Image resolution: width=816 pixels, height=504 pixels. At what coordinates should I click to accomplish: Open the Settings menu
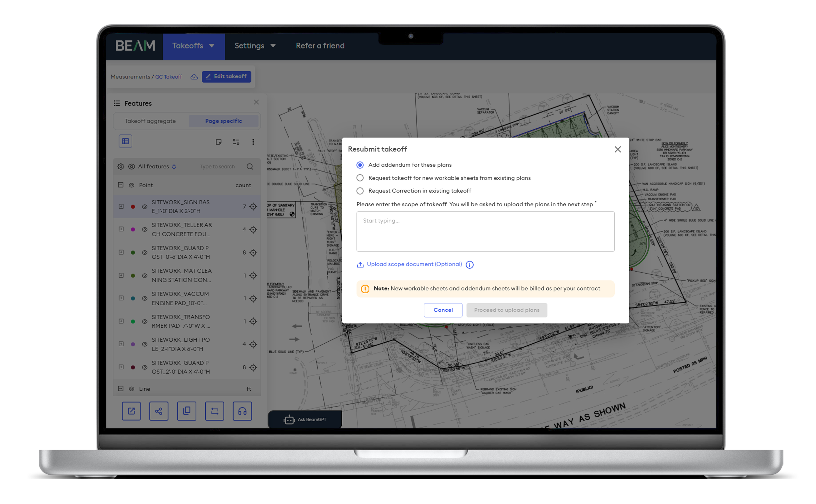pyautogui.click(x=255, y=46)
